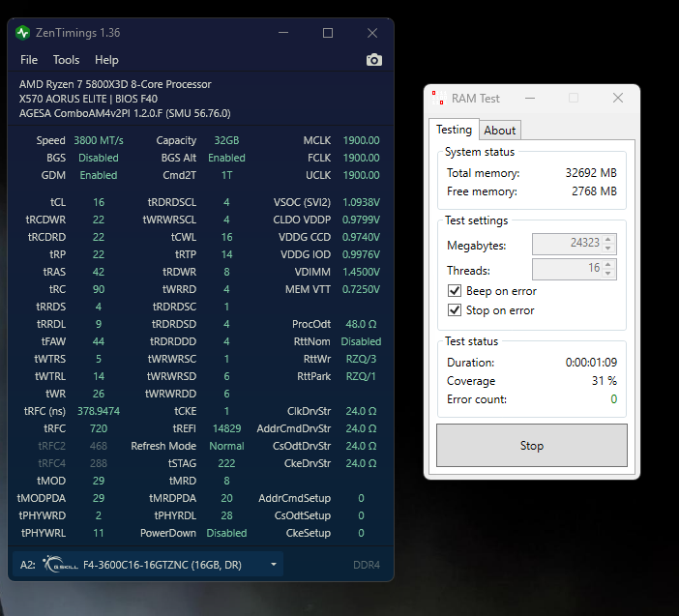679x616 pixels.
Task: Click the FCLK value 1900.00
Action: (x=361, y=158)
